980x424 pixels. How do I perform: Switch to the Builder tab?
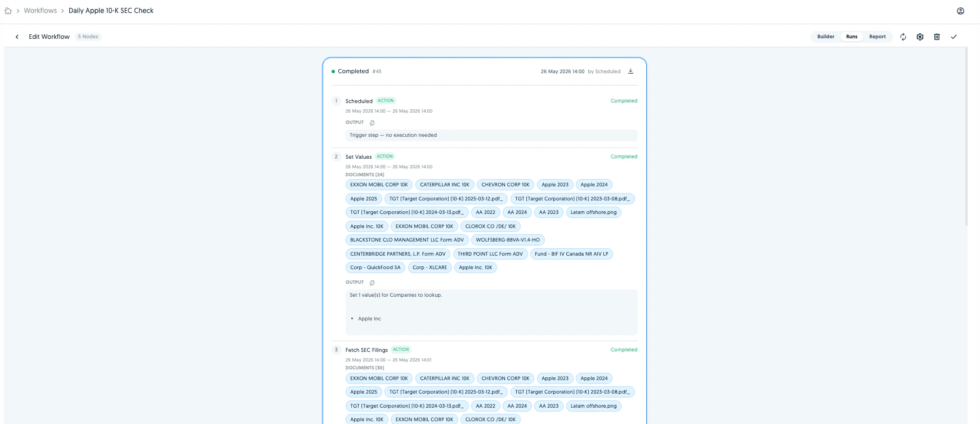(x=826, y=37)
